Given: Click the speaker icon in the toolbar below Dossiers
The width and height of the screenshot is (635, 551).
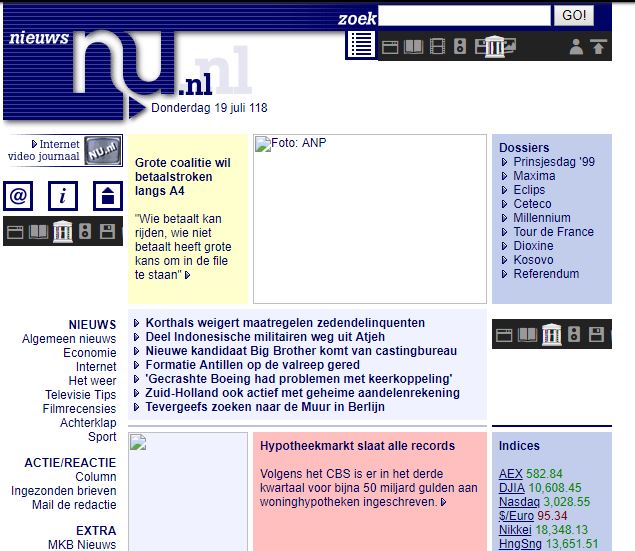Looking at the screenshot, I should [x=574, y=334].
